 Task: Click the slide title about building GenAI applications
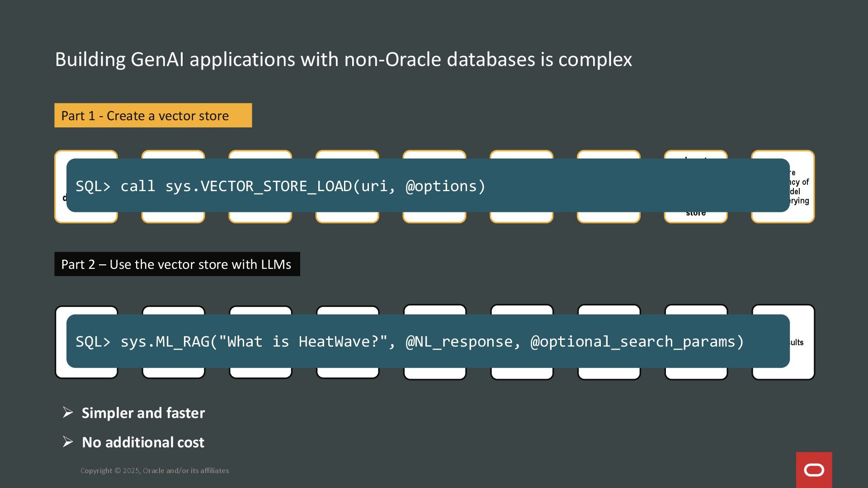point(343,59)
